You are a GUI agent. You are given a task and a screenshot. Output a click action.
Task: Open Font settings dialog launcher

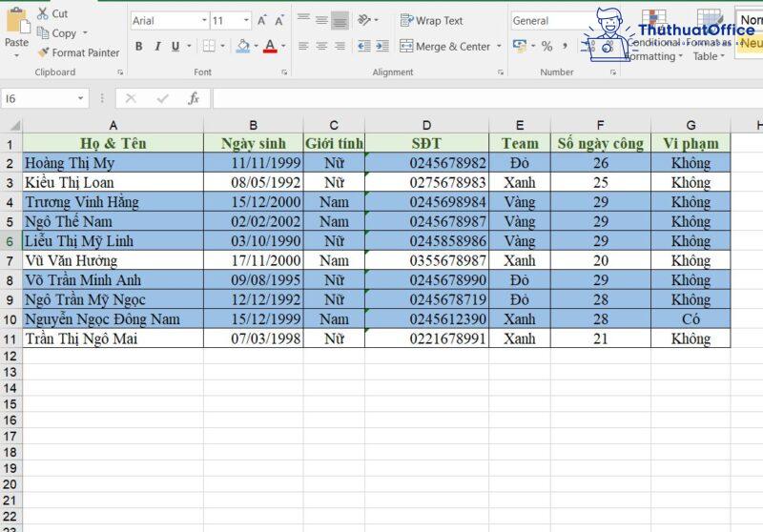[x=284, y=72]
